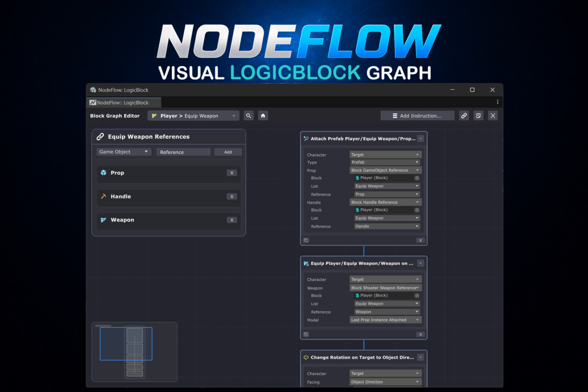Switch to the NodeFlow: LogicBlock tab
The image size is (588, 392).
click(x=123, y=103)
